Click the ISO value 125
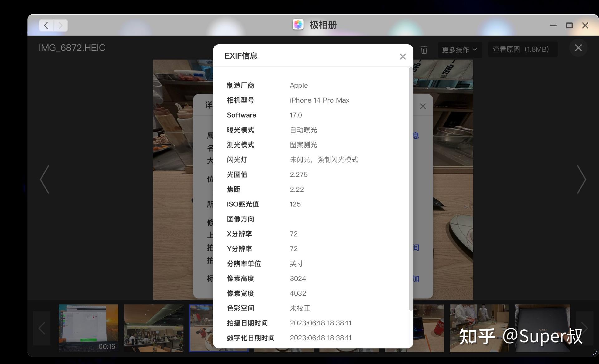This screenshot has height=364, width=599. [x=295, y=204]
